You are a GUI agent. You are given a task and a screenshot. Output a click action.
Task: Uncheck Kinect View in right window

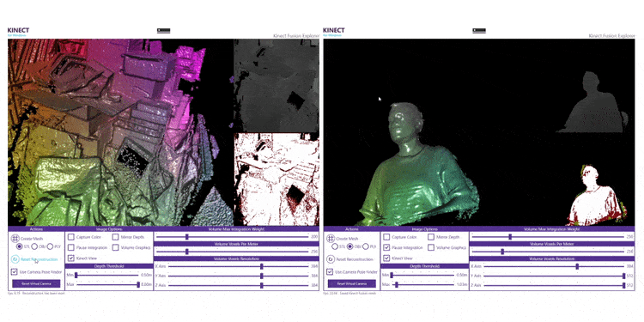pyautogui.click(x=386, y=258)
